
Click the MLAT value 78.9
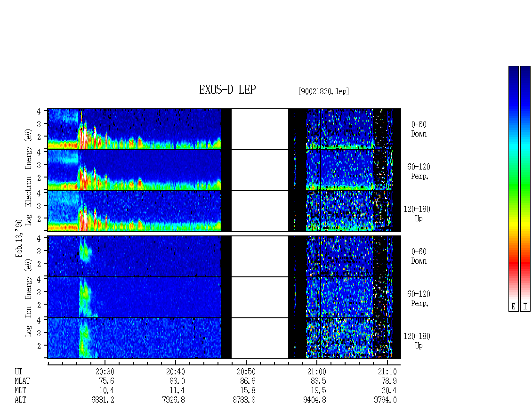tap(389, 381)
